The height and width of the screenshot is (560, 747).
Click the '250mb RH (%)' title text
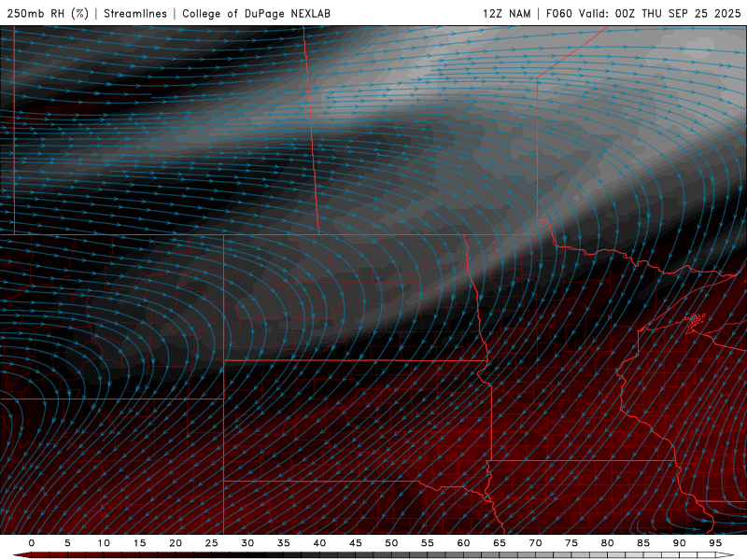48,13
